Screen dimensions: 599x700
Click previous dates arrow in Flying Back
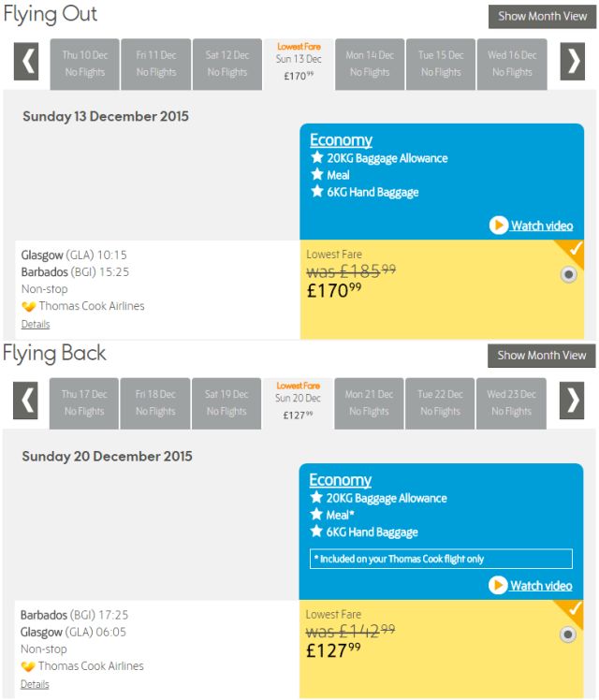coord(25,401)
